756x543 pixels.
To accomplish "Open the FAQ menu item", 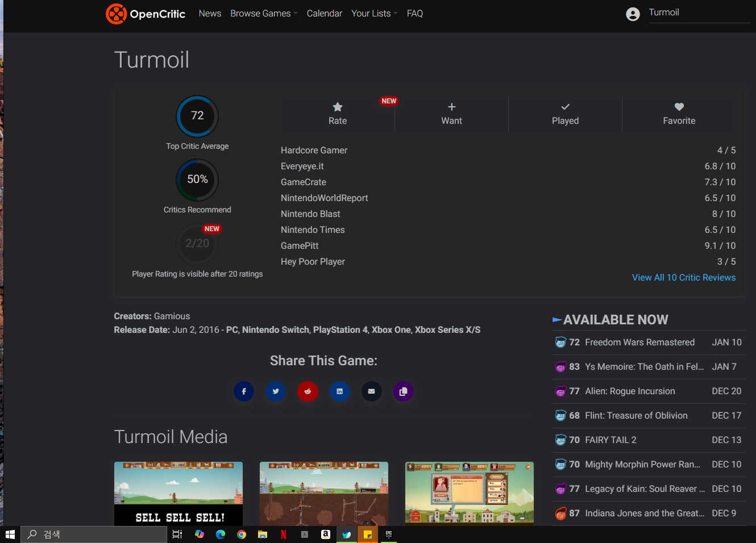I will (415, 14).
